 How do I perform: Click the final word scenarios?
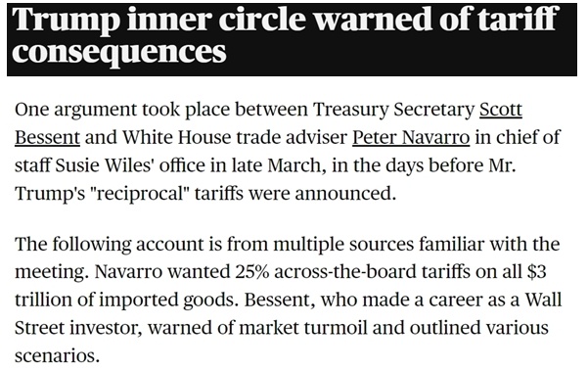point(57,355)
